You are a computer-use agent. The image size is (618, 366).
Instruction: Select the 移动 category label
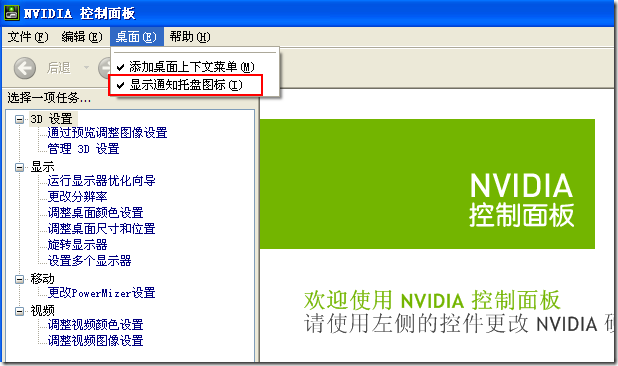(42, 279)
